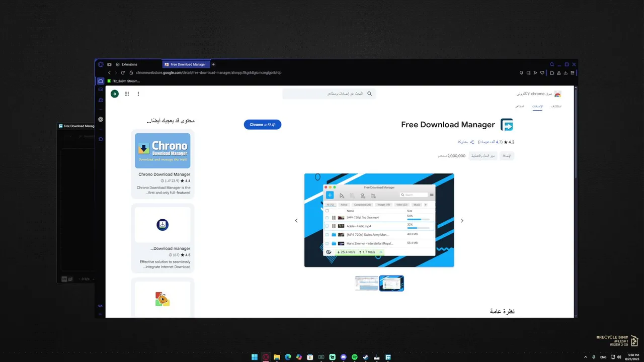Open the volume icon in system tray

pos(619,357)
